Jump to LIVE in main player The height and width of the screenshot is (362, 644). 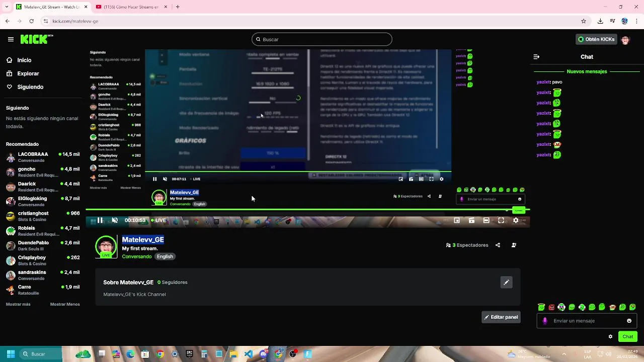[x=158, y=220]
